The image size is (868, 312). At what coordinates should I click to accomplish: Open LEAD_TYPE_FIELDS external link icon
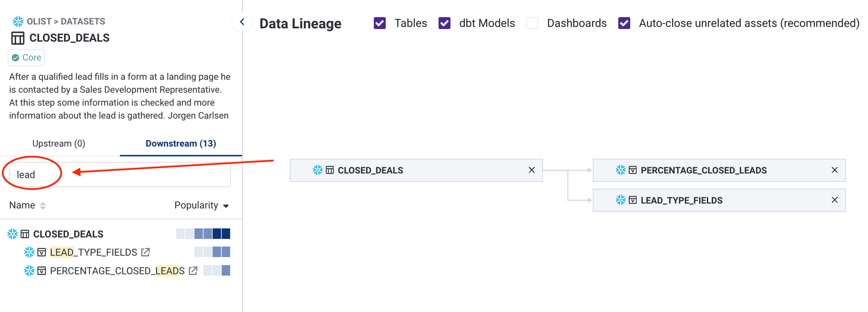(x=145, y=252)
